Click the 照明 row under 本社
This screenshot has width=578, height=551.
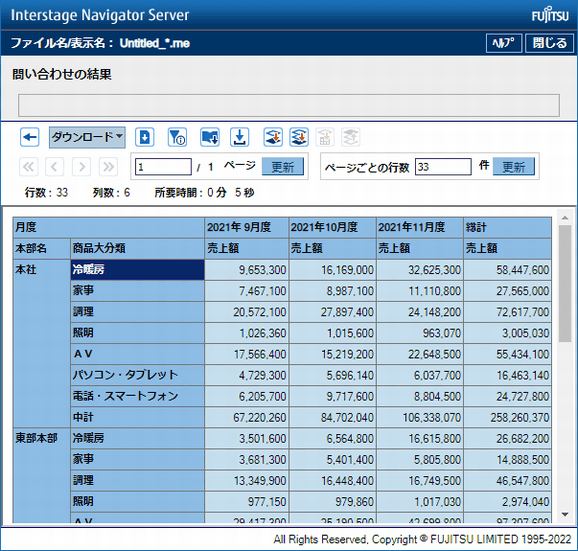pyautogui.click(x=137, y=333)
